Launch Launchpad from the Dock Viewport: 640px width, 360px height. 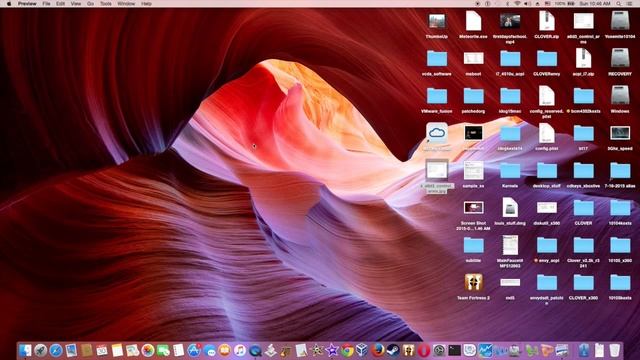(40, 350)
